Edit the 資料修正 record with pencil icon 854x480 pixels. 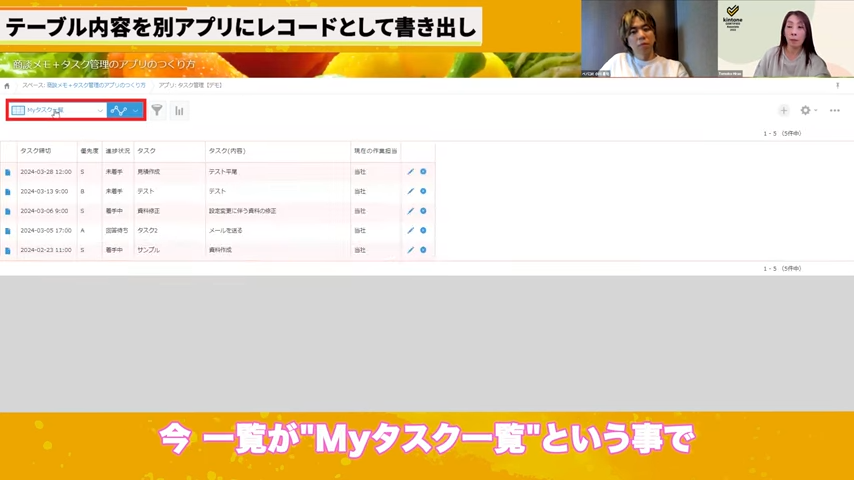(x=411, y=211)
